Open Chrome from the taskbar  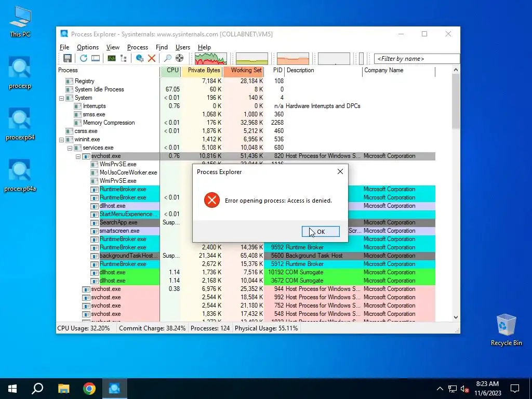(89, 389)
